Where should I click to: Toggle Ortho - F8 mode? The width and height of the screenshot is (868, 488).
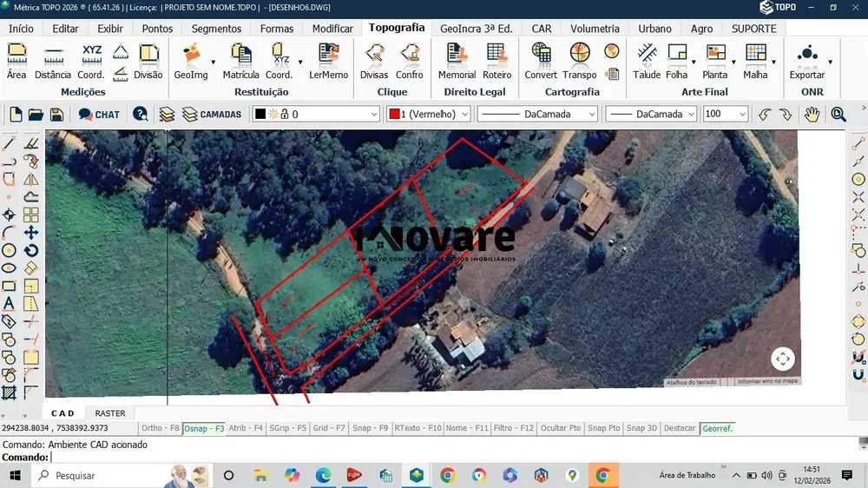(x=160, y=428)
